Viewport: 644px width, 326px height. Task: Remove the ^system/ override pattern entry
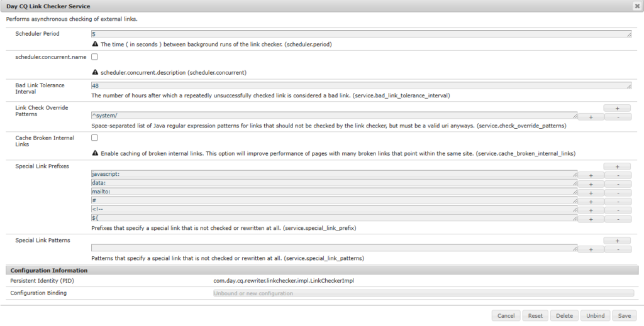coord(617,117)
